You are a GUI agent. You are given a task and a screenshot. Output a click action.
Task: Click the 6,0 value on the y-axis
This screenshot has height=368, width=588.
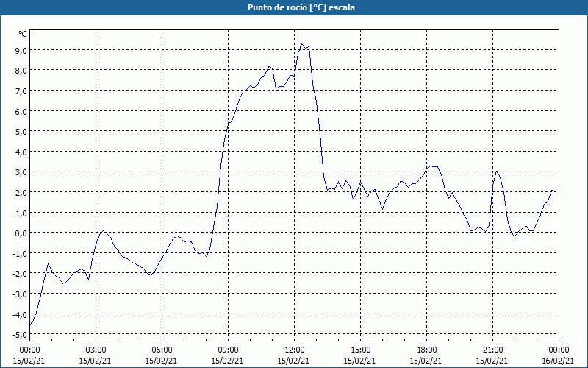(x=21, y=111)
